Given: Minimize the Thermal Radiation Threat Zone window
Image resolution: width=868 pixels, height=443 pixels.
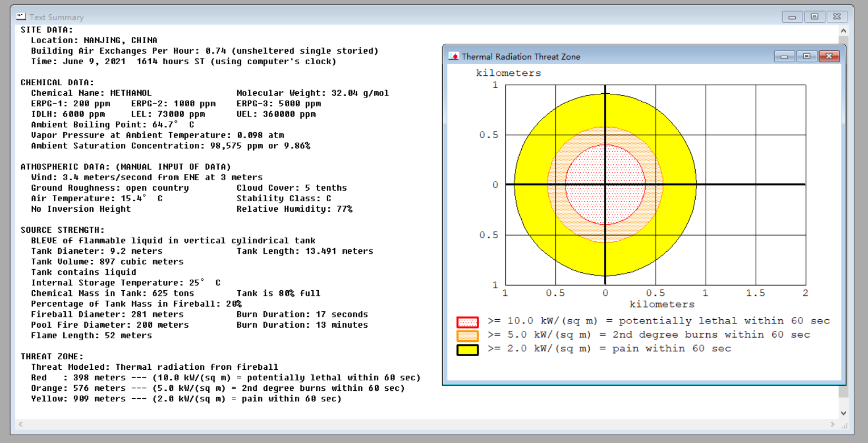Looking at the screenshot, I should tap(784, 56).
